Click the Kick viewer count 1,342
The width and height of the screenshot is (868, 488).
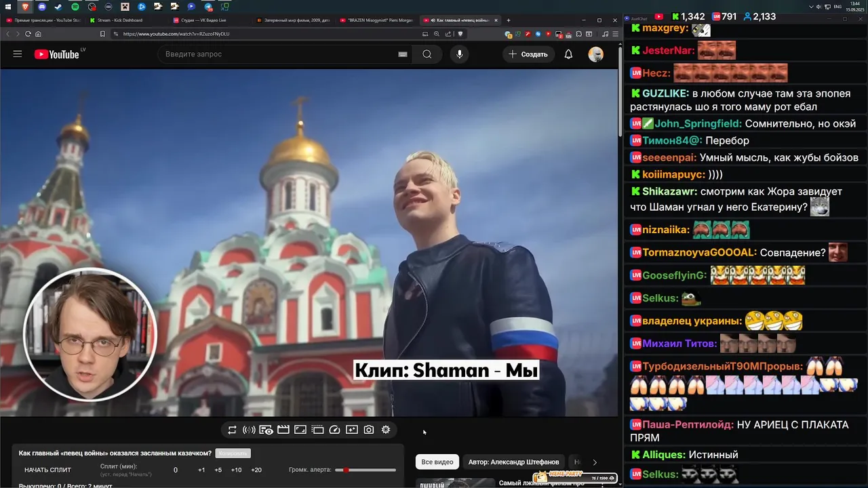click(688, 16)
